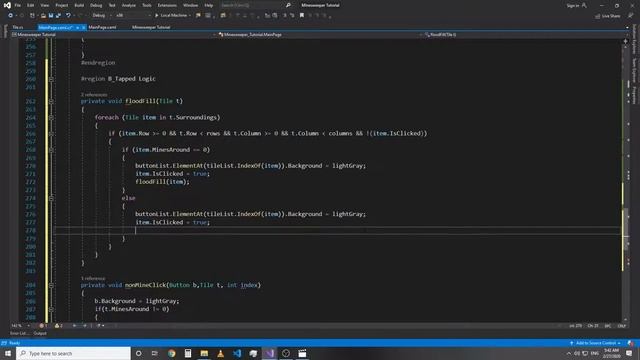Collapse the B_Tapped Logic region

click(51, 79)
